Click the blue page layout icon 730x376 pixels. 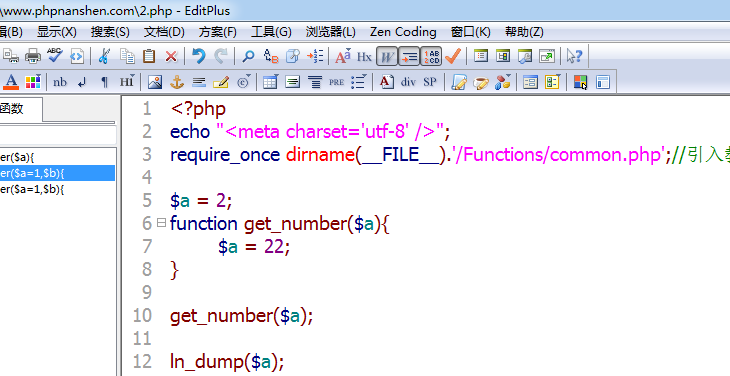point(603,82)
